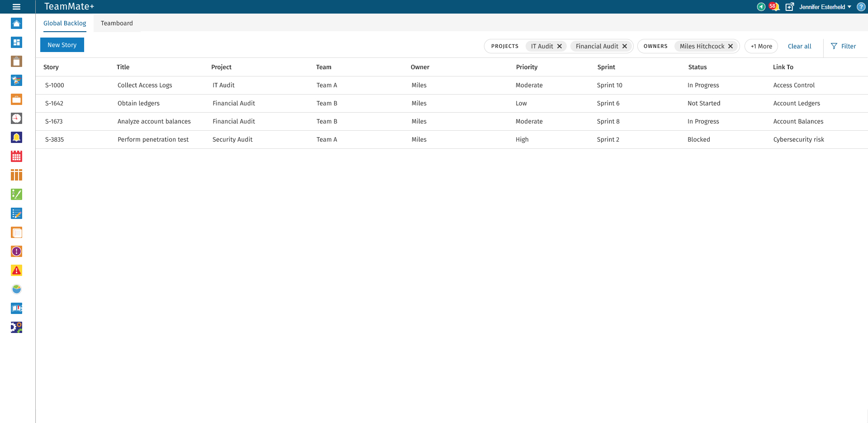Click the blue help question mark icon

pyautogui.click(x=861, y=7)
